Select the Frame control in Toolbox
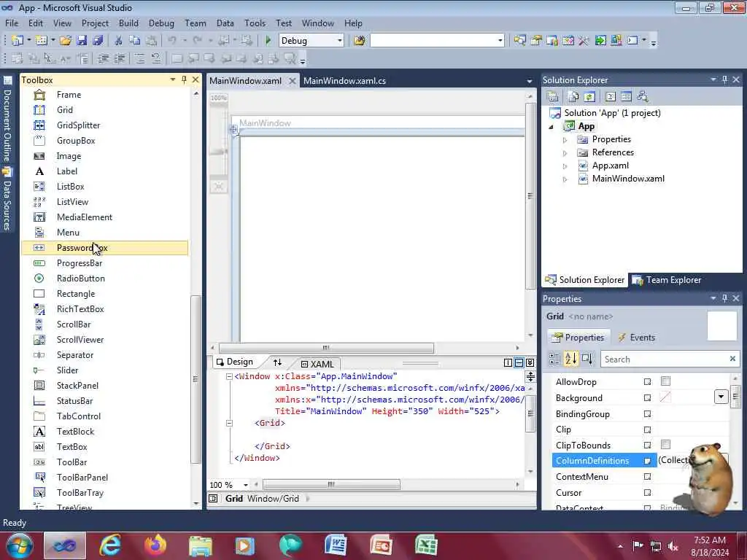The height and width of the screenshot is (560, 747). click(x=105, y=95)
